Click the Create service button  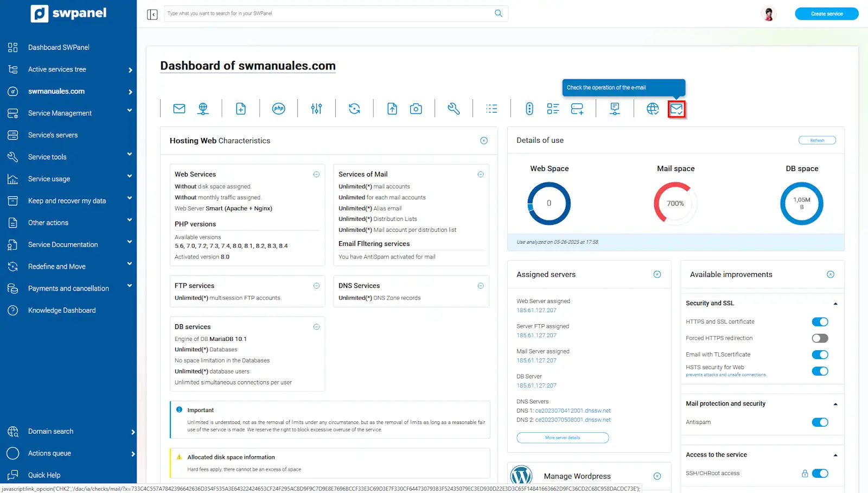coord(826,14)
